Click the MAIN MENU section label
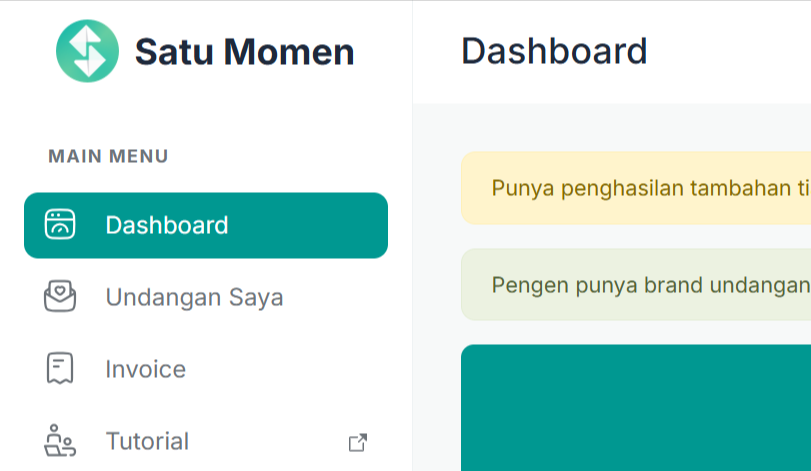This screenshot has width=811, height=471. point(108,156)
